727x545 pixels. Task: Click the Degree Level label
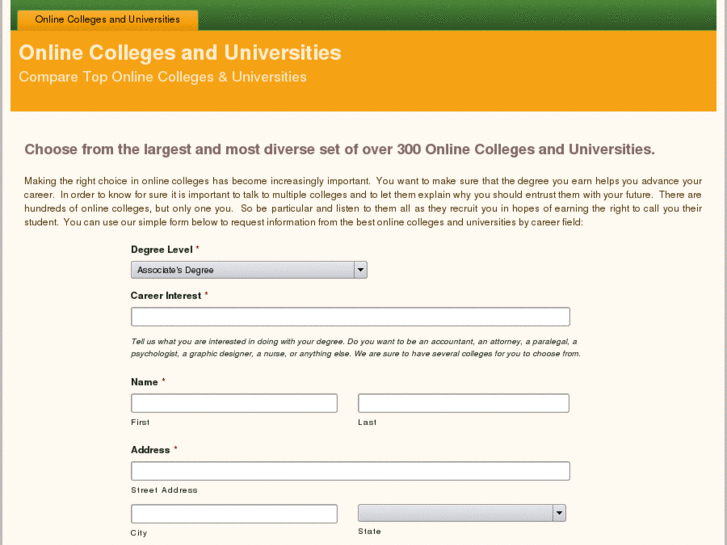(161, 250)
